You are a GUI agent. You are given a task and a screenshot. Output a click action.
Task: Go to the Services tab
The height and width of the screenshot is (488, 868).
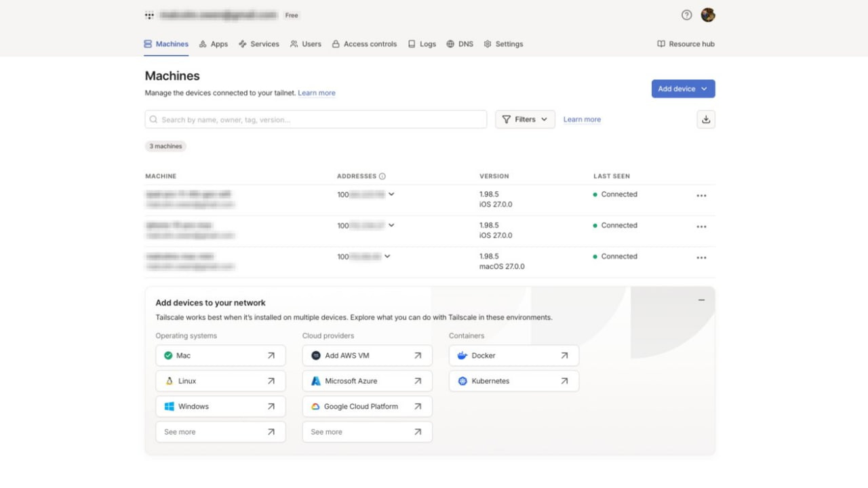(259, 44)
